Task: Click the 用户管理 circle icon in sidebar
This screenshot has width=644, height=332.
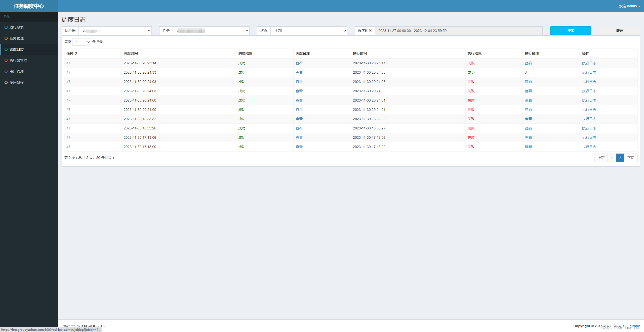Action: pyautogui.click(x=6, y=71)
